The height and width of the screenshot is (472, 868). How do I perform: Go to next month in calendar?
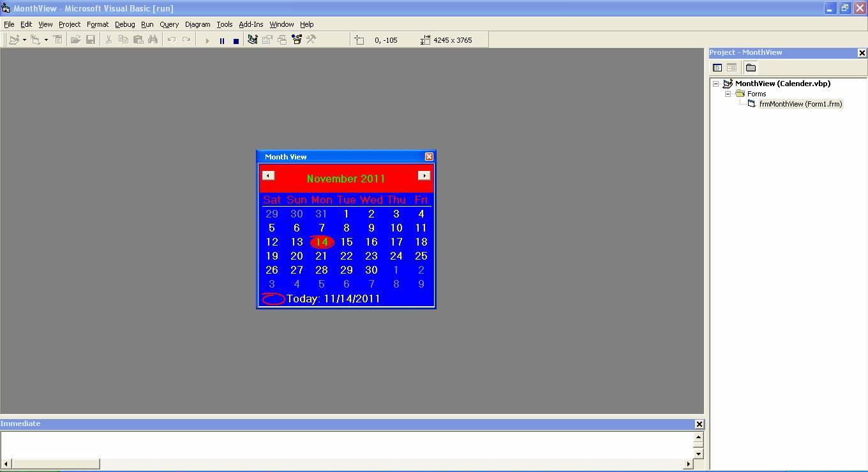[424, 175]
